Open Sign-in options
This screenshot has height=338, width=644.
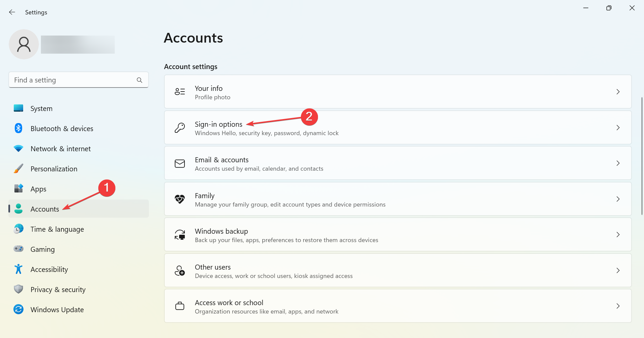point(398,127)
